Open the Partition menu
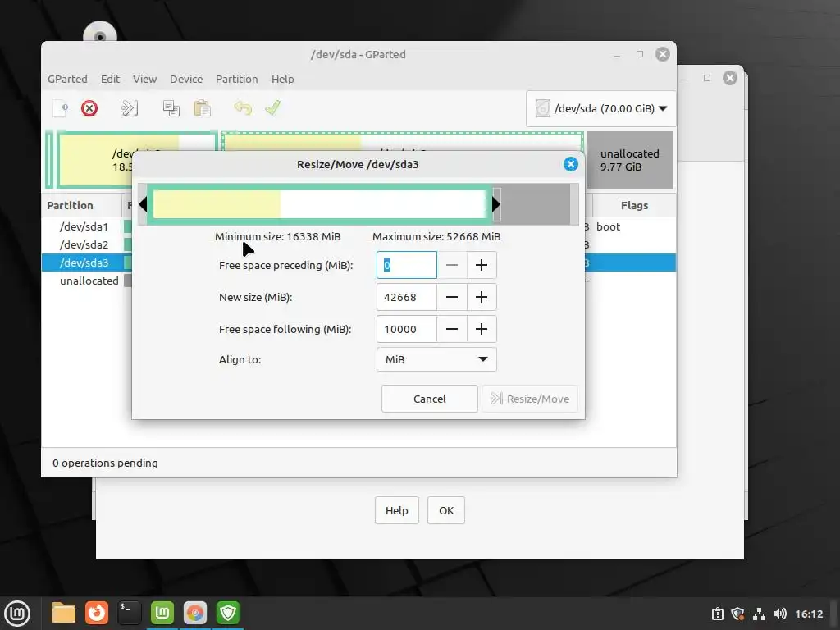The height and width of the screenshot is (630, 840). click(x=237, y=80)
